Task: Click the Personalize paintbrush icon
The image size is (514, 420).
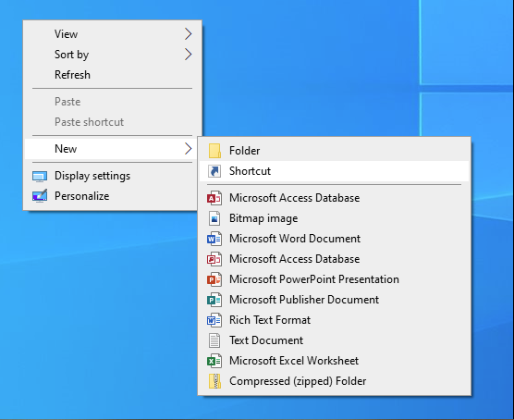Action: (40, 196)
